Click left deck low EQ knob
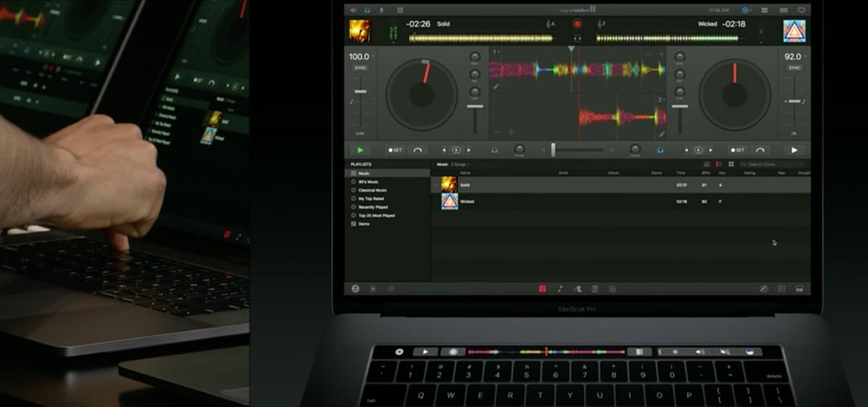This screenshot has width=868, height=407. click(x=475, y=92)
